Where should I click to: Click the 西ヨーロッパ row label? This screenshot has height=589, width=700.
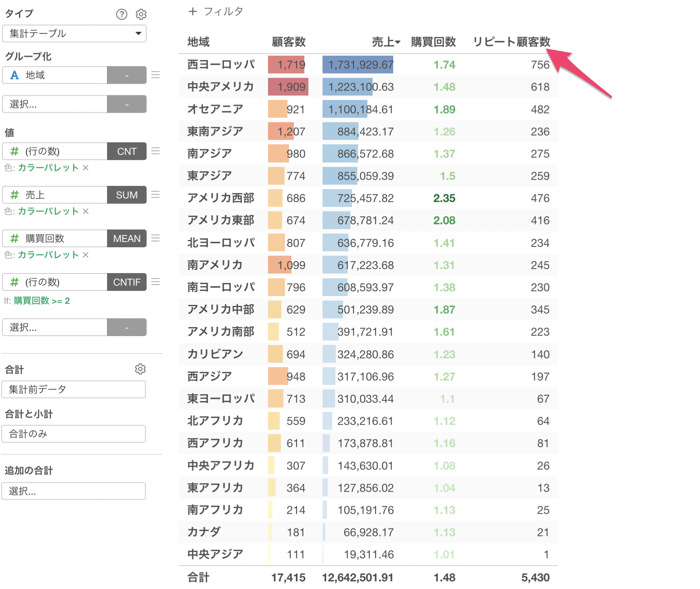click(x=221, y=65)
